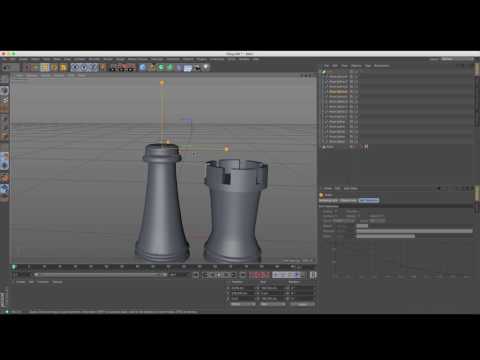The image size is (480, 360).
Task: Open the Create menu in Material Manager
Action: 21,282
